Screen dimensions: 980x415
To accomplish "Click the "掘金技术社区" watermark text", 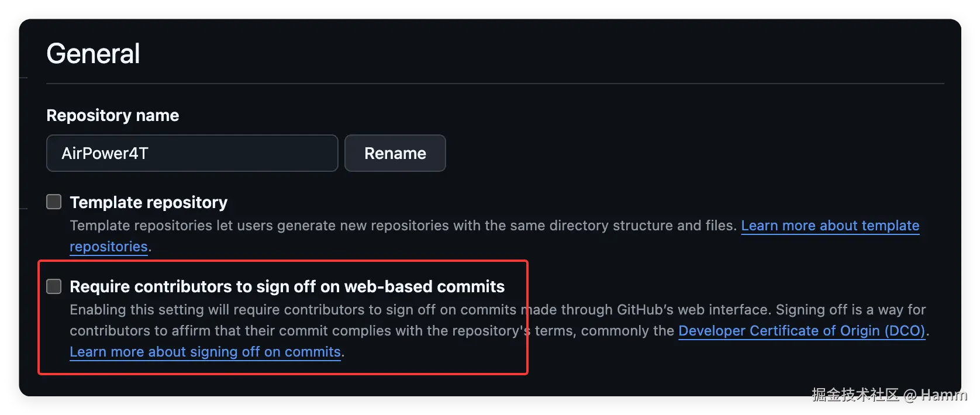I will [854, 395].
